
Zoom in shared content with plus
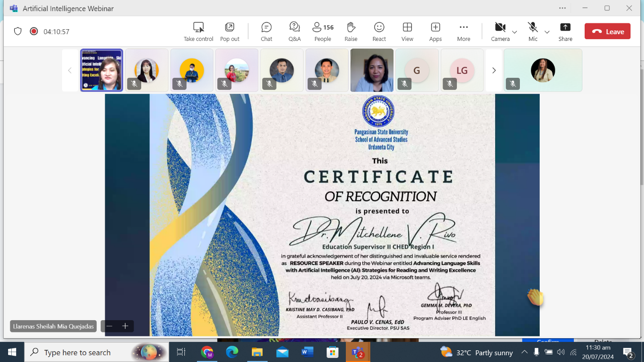(x=125, y=326)
